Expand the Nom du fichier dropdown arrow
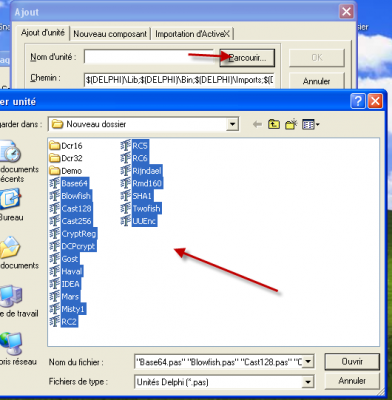This screenshot has width=392, height=400. click(308, 362)
